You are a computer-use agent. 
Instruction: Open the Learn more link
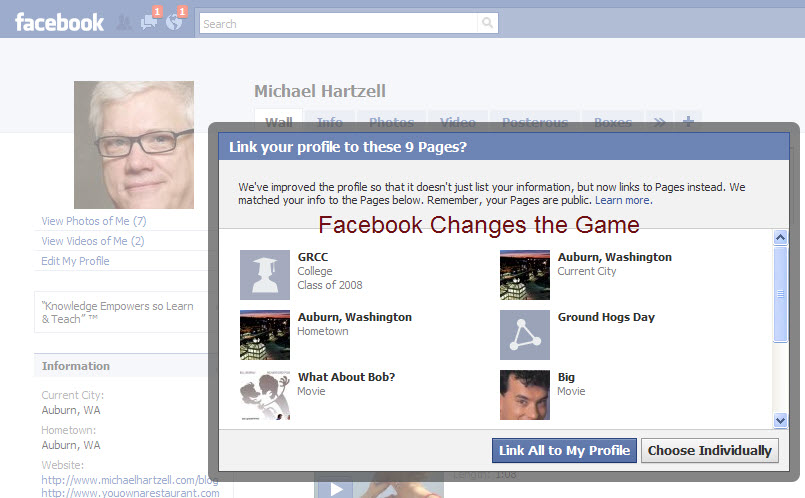click(623, 200)
